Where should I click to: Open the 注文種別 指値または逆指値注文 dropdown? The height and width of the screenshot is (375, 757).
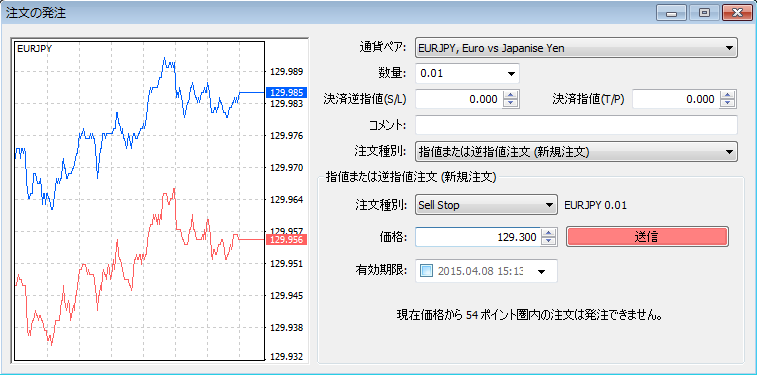[576, 152]
